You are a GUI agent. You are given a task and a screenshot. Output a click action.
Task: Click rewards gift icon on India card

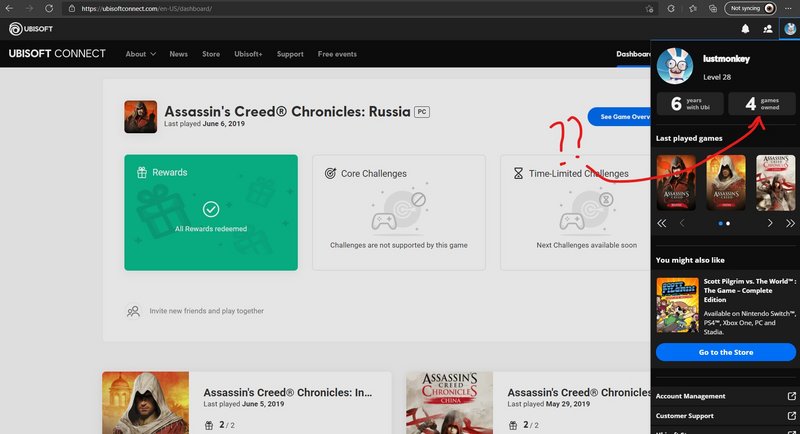[209, 425]
